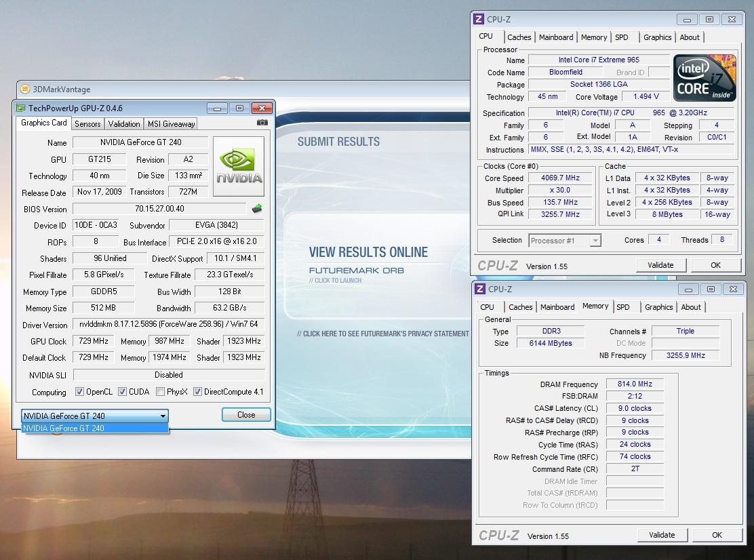Click OK in lower CPU-Z window

point(717,534)
